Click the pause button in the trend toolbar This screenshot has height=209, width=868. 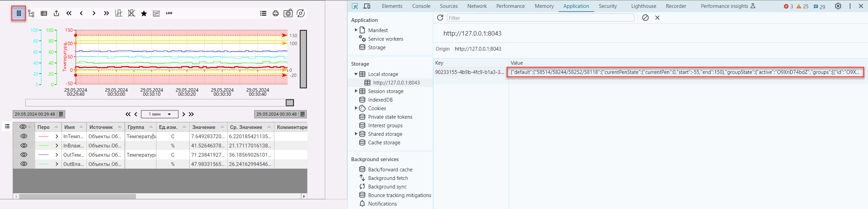click(19, 13)
